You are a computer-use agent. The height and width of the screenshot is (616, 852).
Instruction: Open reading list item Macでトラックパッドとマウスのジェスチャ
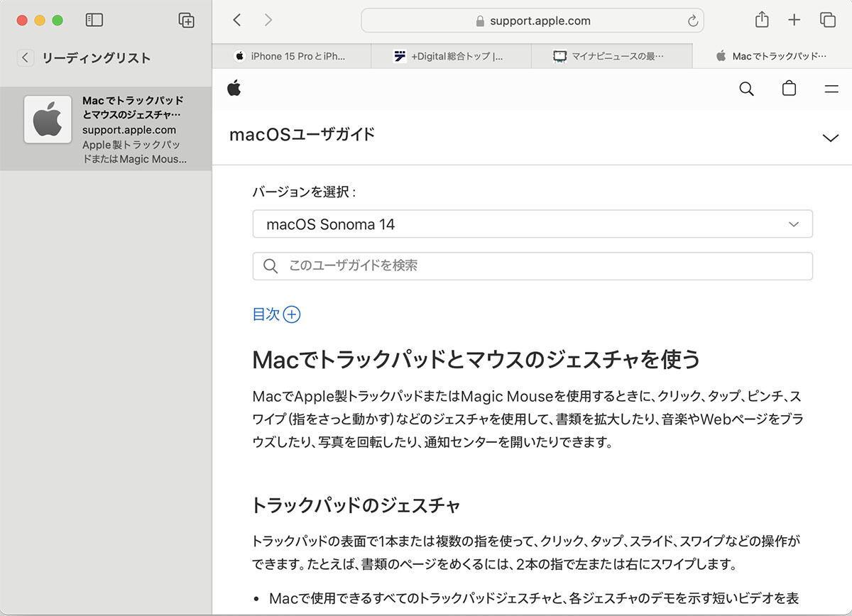106,129
